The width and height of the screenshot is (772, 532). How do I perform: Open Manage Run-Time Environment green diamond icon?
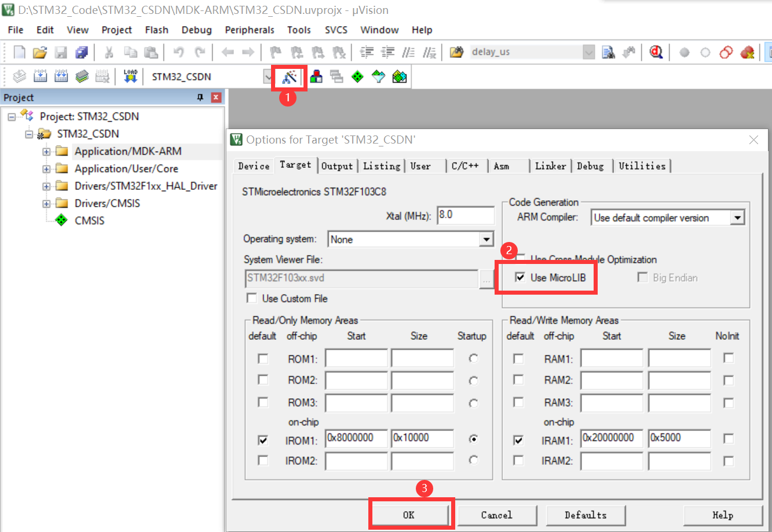(x=357, y=76)
